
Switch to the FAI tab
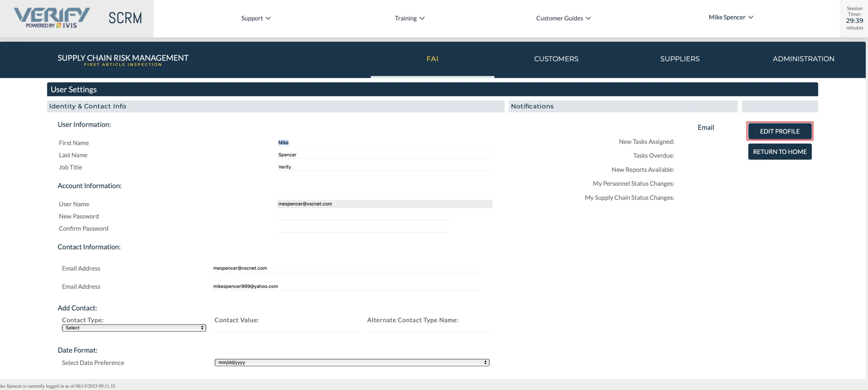click(432, 59)
